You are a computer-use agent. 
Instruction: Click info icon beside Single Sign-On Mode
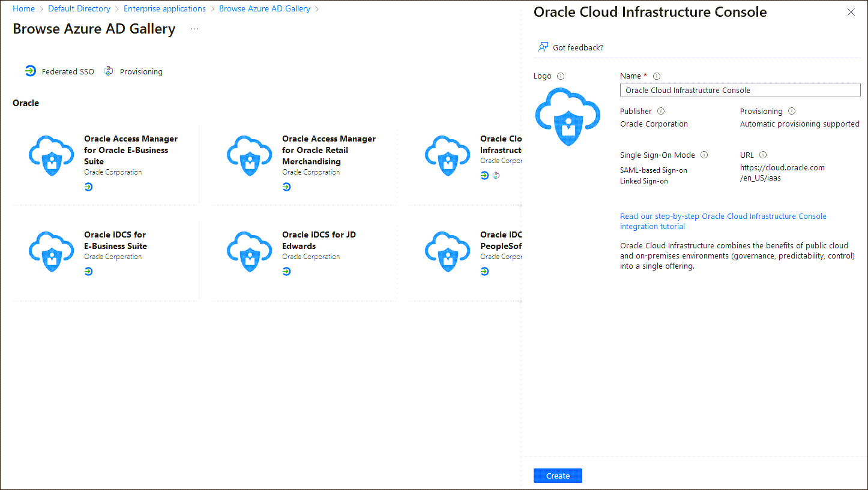click(x=704, y=155)
